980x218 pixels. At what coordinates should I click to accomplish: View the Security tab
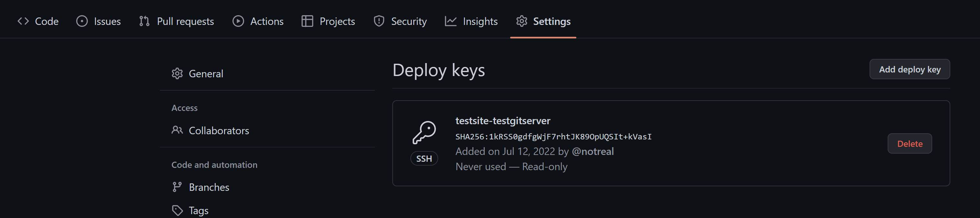(400, 21)
